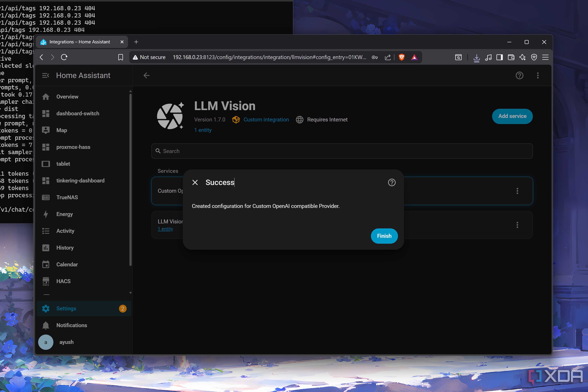Select the tablet dashboard icon
The height and width of the screenshot is (392, 588).
[46, 164]
